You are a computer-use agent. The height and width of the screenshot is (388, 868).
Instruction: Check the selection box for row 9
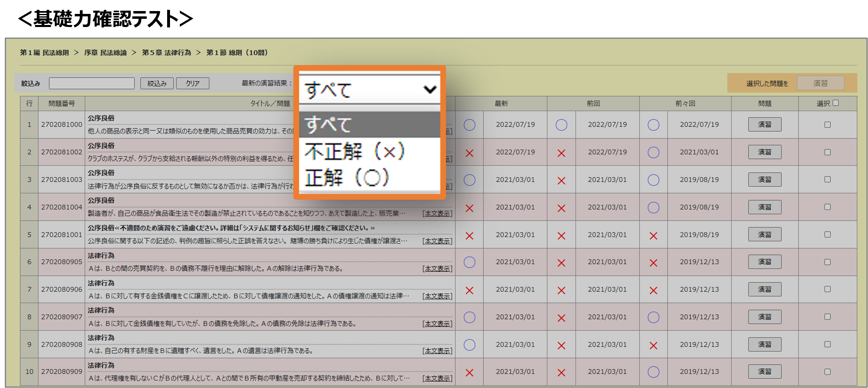(827, 344)
